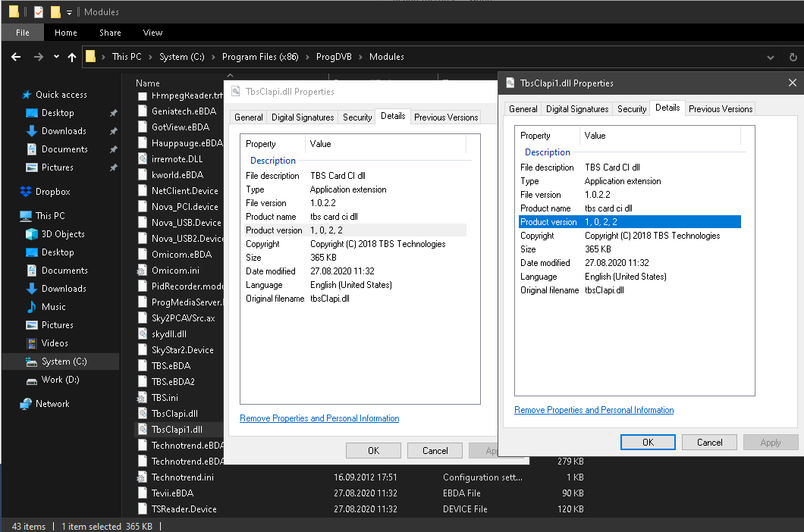This screenshot has height=532, width=804.
Task: Open Digital Signatures tab in TbsClapi1.dll Properties
Action: click(577, 109)
